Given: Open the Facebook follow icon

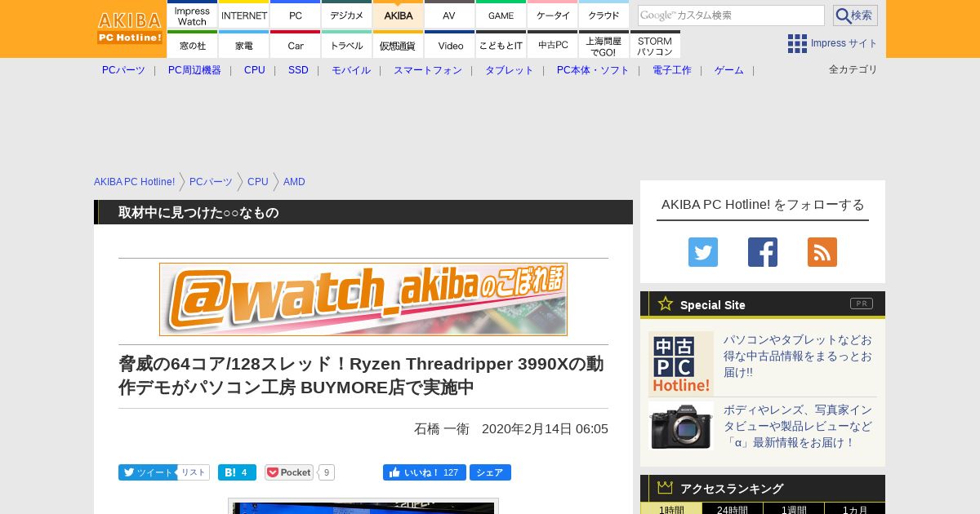Looking at the screenshot, I should (763, 252).
